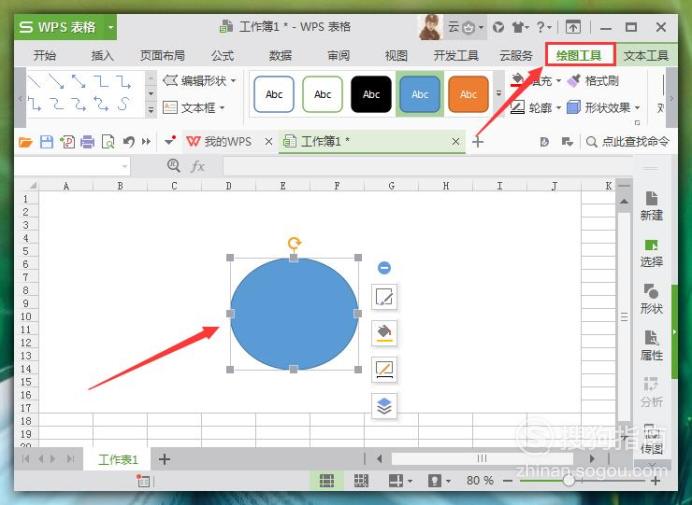The width and height of the screenshot is (692, 505).
Task: Switch to 公式 tab
Action: pos(222,56)
